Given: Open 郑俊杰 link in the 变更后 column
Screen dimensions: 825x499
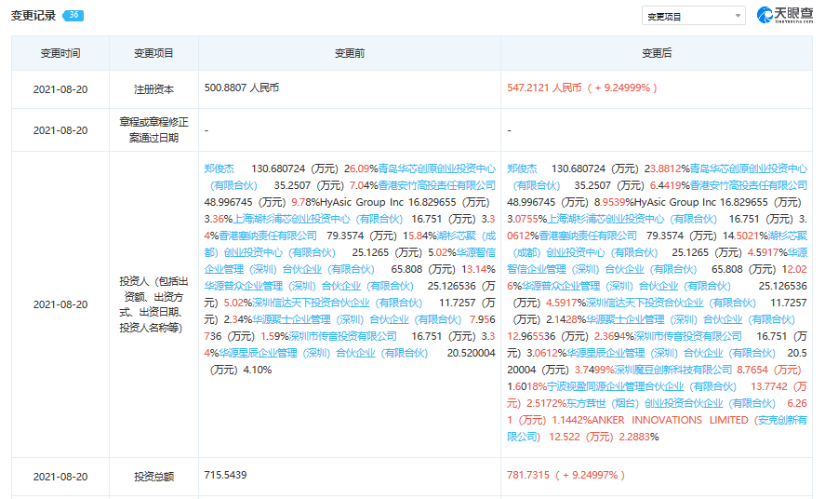Looking at the screenshot, I should tap(522, 168).
